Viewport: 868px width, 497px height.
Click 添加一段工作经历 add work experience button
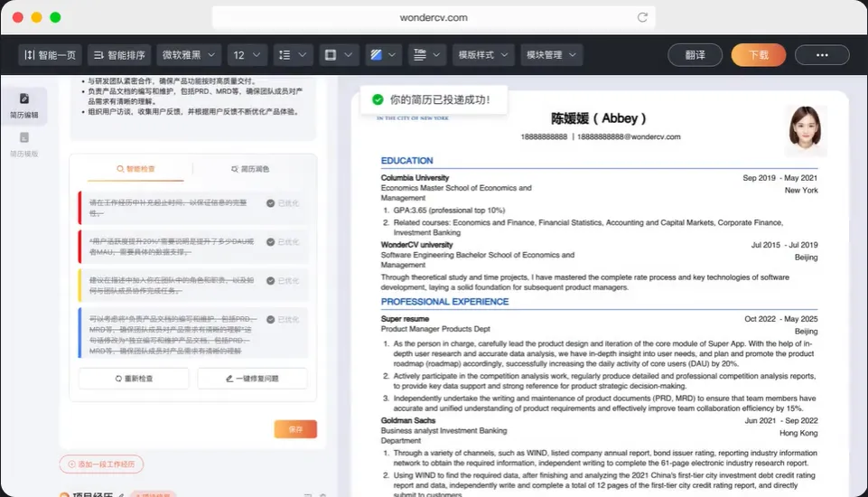coord(101,464)
